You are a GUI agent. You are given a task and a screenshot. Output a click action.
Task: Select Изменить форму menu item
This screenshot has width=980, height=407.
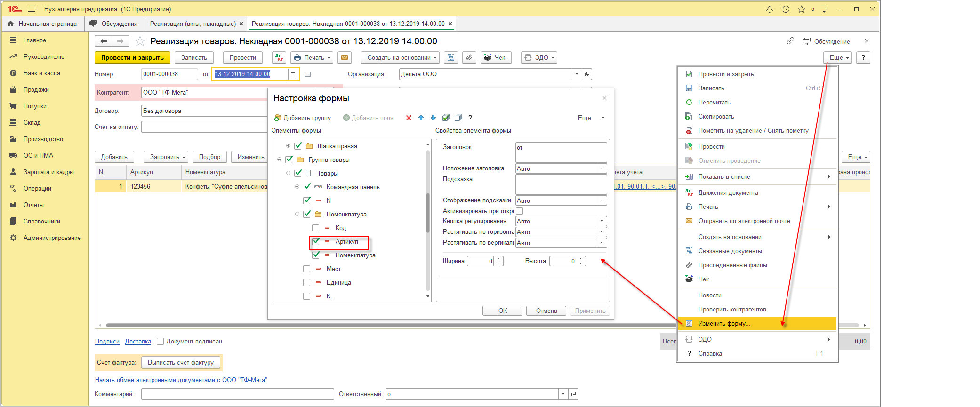coord(757,323)
